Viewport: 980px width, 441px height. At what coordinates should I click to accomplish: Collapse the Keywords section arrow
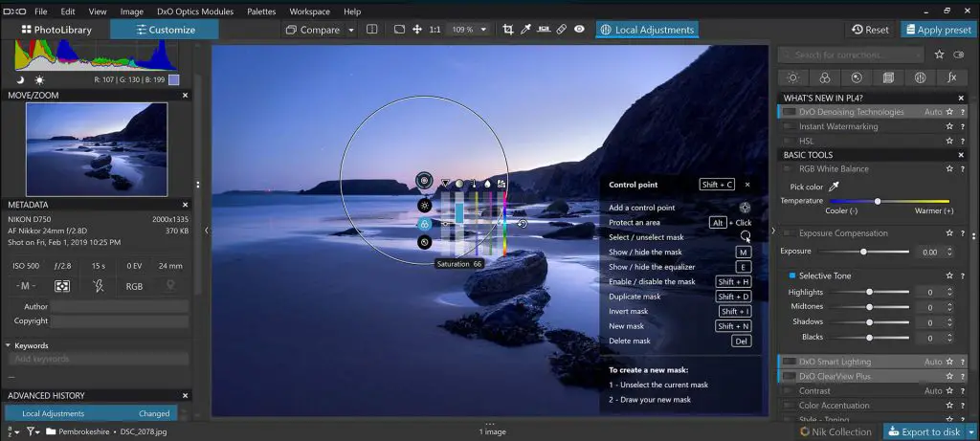point(8,345)
